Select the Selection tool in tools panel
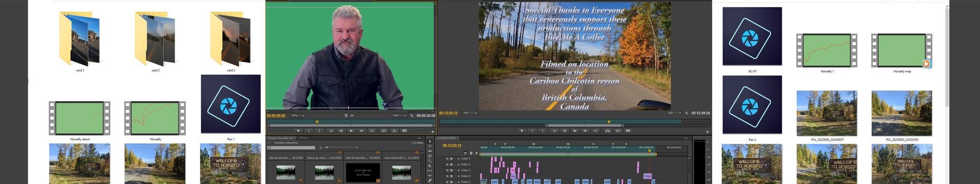Viewport: 980px width, 184px height. click(430, 141)
